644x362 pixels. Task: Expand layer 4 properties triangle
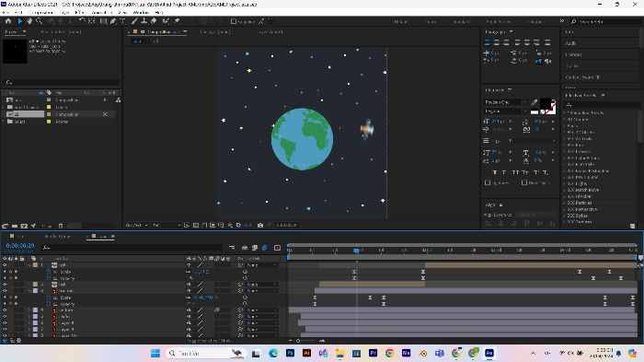pyautogui.click(x=29, y=310)
